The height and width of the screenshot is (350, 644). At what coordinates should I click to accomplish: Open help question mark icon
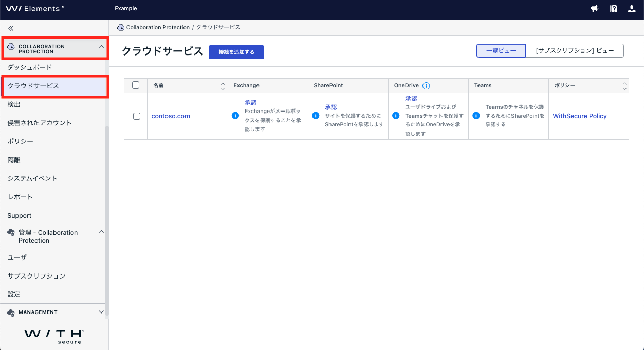[613, 9]
